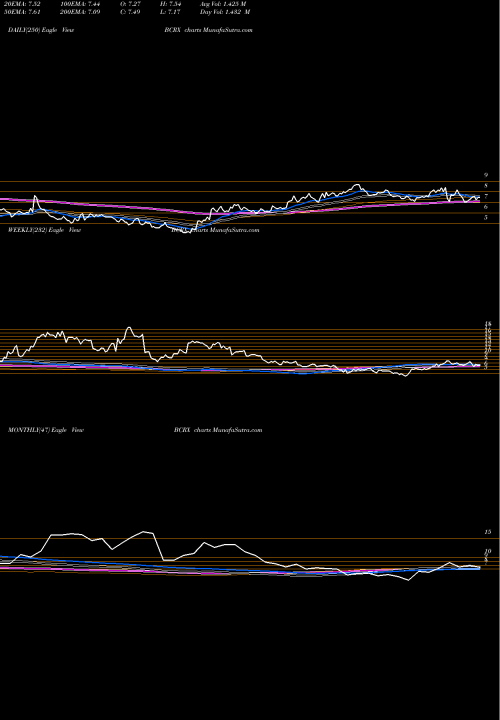Click the 15 price label on monthly chart

pos(488,532)
